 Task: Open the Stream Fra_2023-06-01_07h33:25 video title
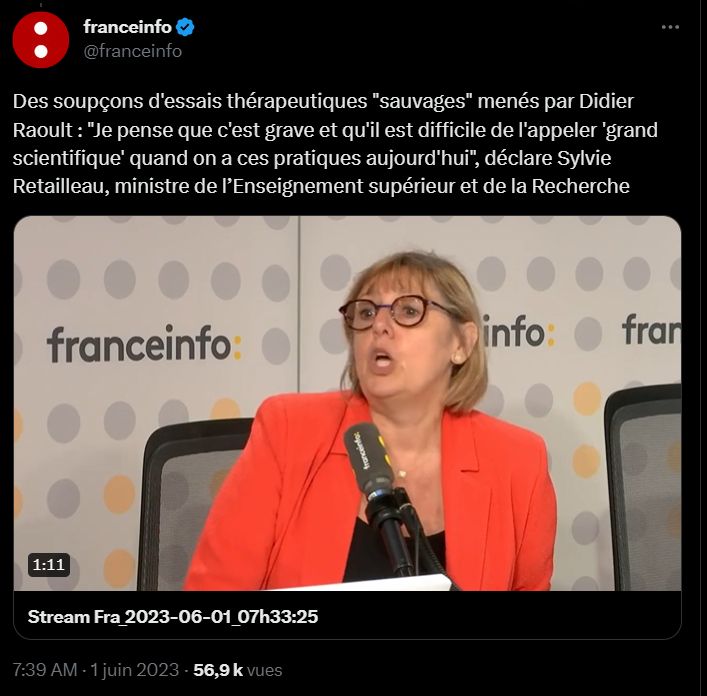click(x=173, y=616)
